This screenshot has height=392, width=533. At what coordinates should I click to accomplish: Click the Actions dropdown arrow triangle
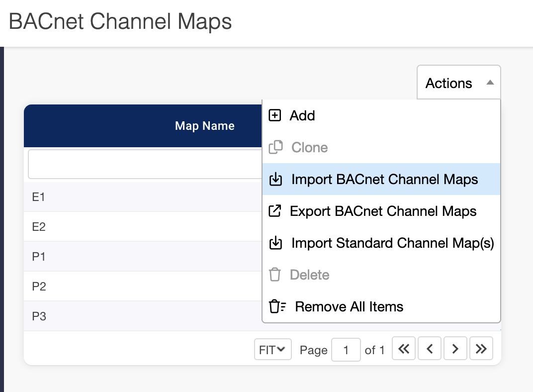[x=490, y=83]
